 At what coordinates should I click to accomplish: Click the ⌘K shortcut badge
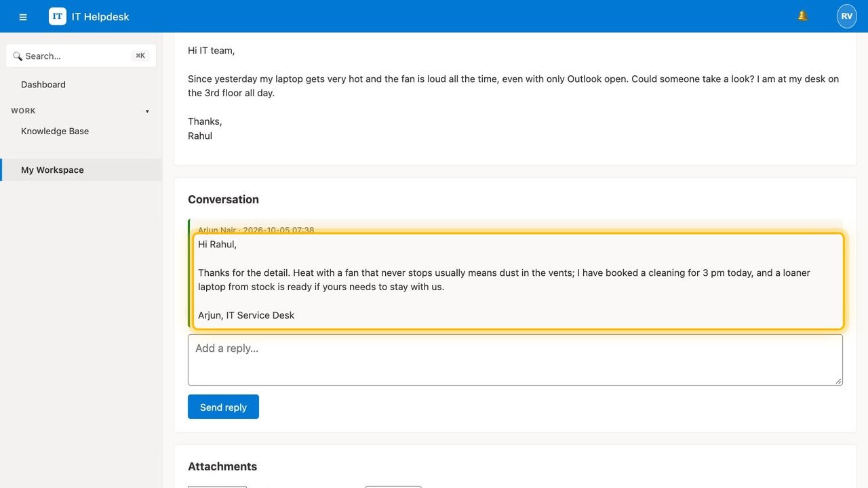[140, 56]
